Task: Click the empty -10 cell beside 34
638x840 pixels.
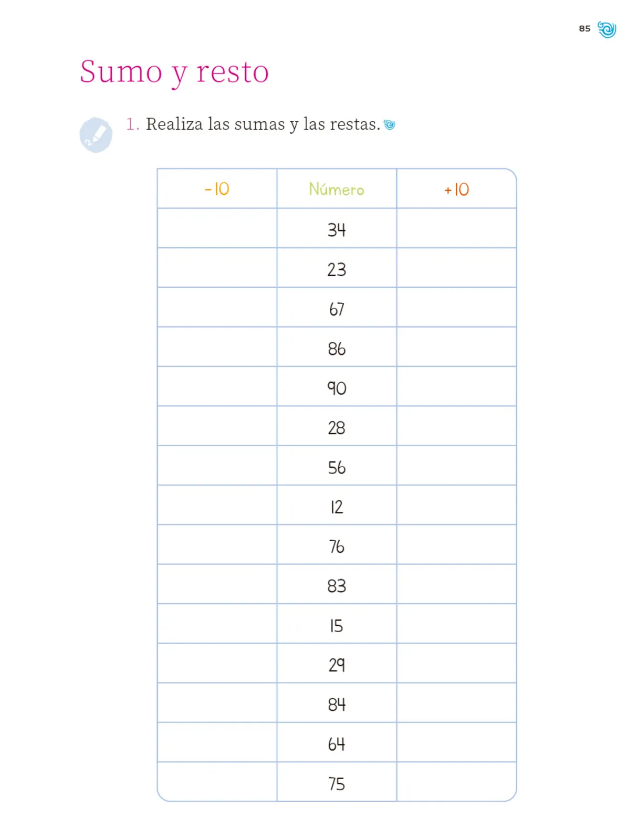Action: [217, 228]
